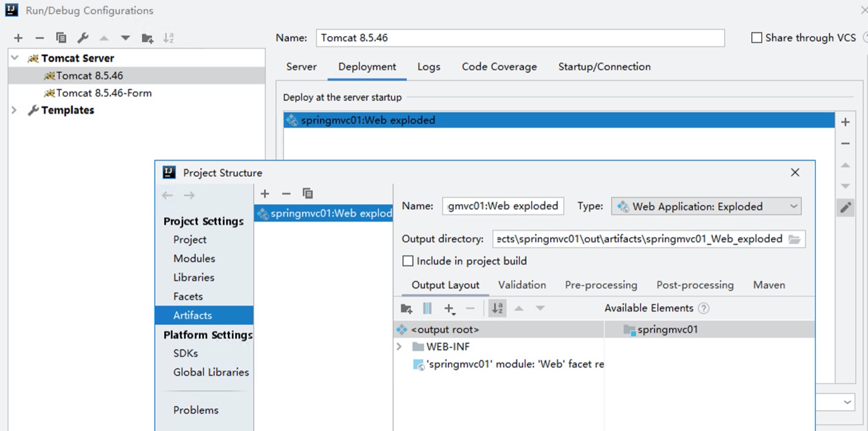Create new folder in configurations toolbar
This screenshot has height=431, width=868.
click(x=147, y=38)
